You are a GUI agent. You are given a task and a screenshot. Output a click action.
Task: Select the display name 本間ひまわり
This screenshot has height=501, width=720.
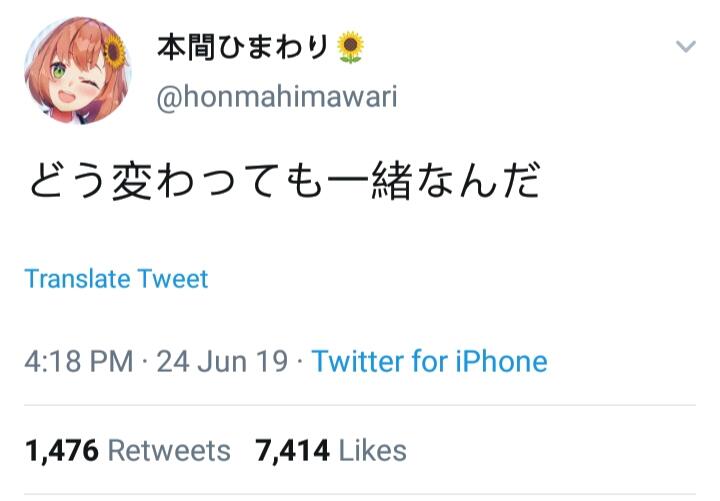tap(243, 47)
